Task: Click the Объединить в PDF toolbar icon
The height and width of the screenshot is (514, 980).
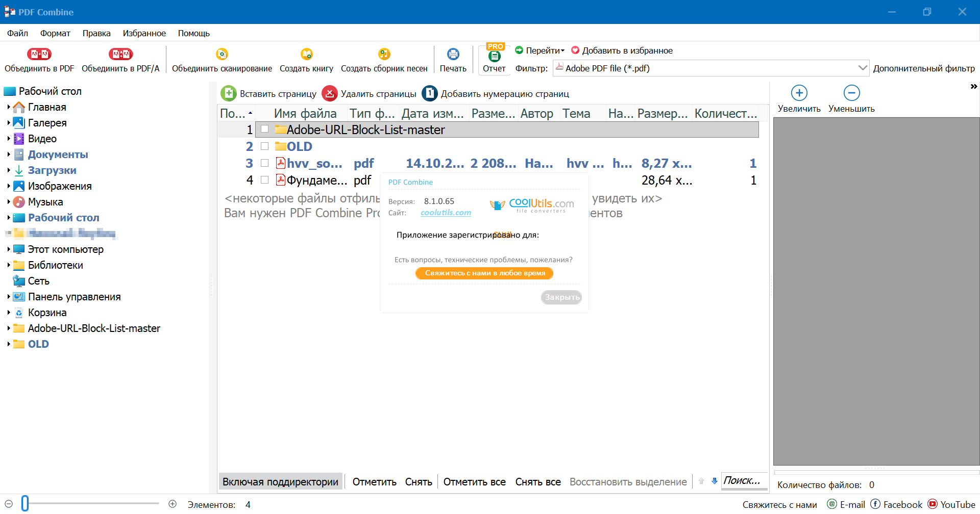Action: (x=39, y=54)
